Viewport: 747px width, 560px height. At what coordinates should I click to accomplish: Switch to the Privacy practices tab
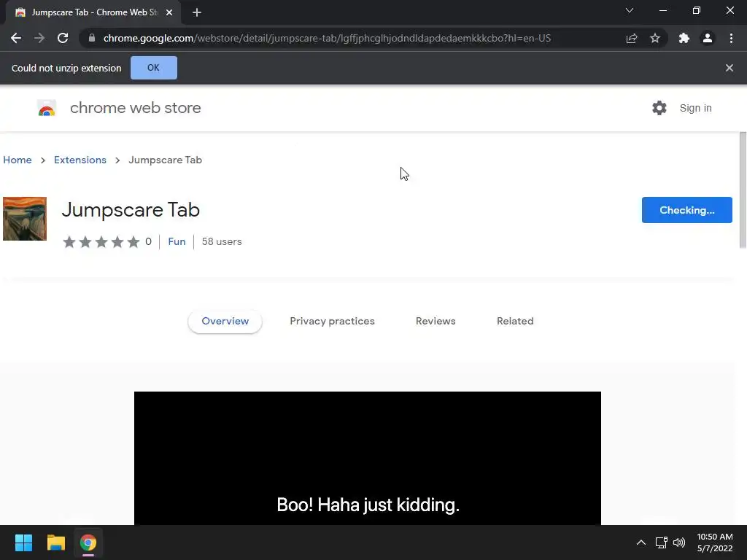(332, 321)
